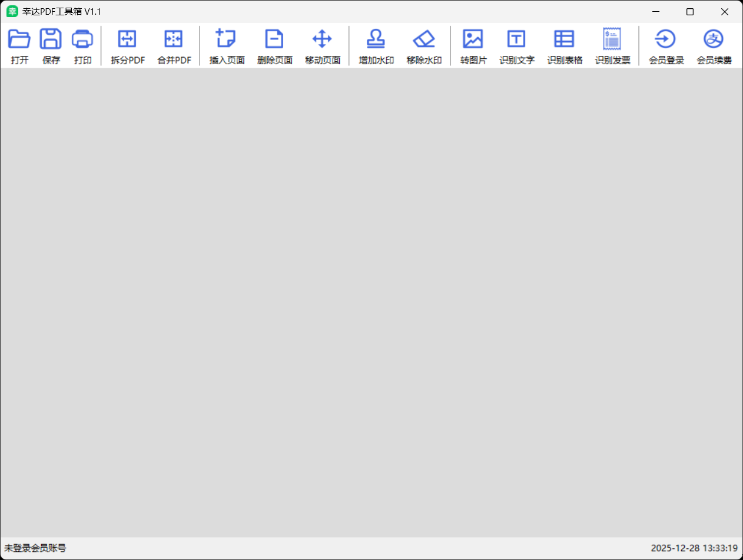Viewport: 743px width, 560px height.
Task: Click the Member Renewal (会员续费) button
Action: (714, 39)
